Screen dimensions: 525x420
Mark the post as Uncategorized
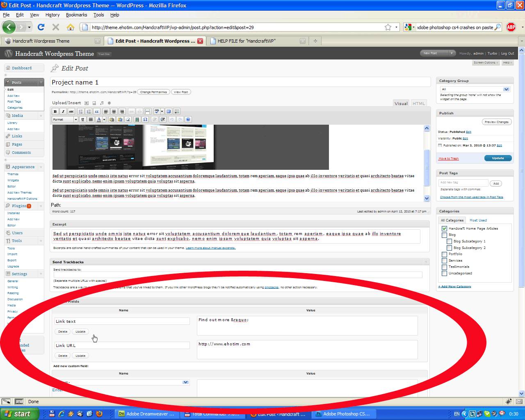click(x=444, y=273)
